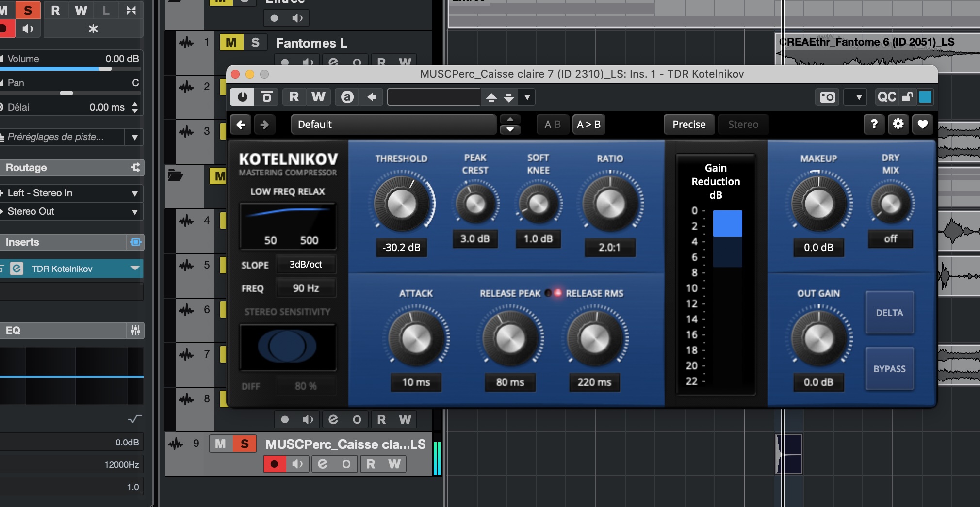This screenshot has width=980, height=507.
Task: Mute the Fantomes L track
Action: pyautogui.click(x=231, y=43)
